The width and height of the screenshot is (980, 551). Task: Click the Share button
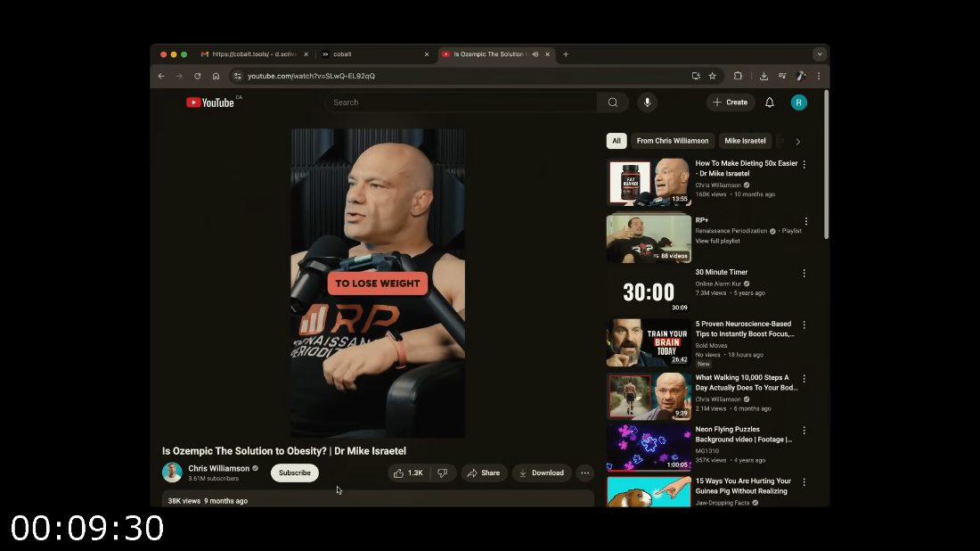pyautogui.click(x=484, y=473)
